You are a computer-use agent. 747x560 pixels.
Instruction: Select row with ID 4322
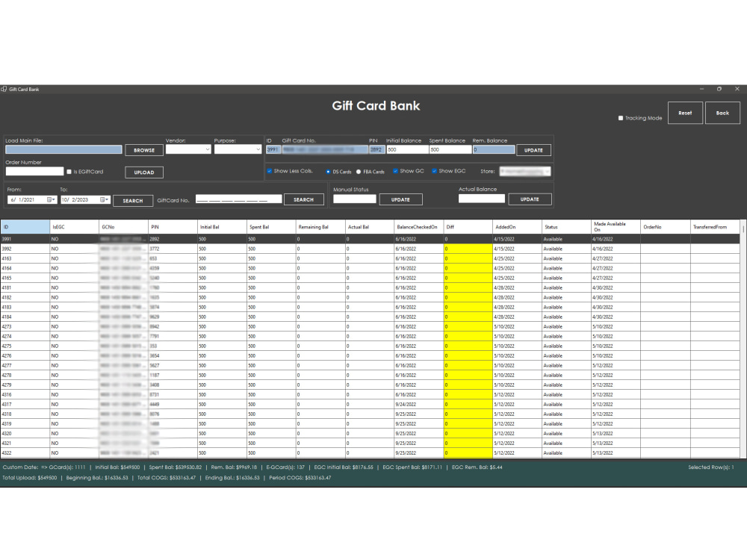(x=370, y=453)
